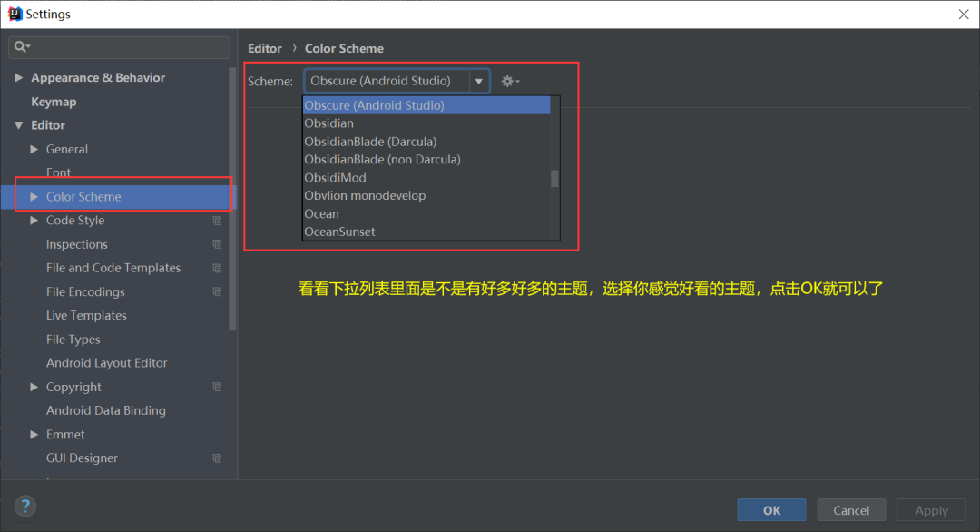This screenshot has width=980, height=532.
Task: Open the Font settings page
Action: click(58, 172)
